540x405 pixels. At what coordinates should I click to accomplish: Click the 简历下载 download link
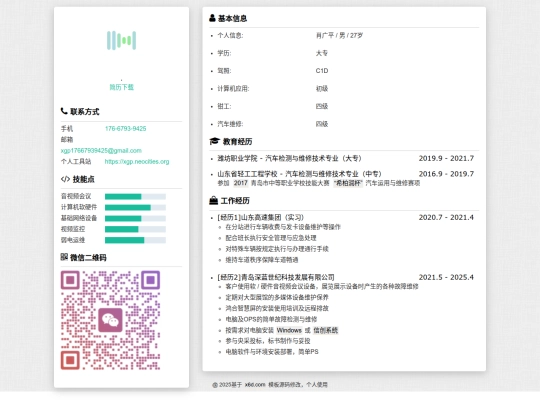121,87
